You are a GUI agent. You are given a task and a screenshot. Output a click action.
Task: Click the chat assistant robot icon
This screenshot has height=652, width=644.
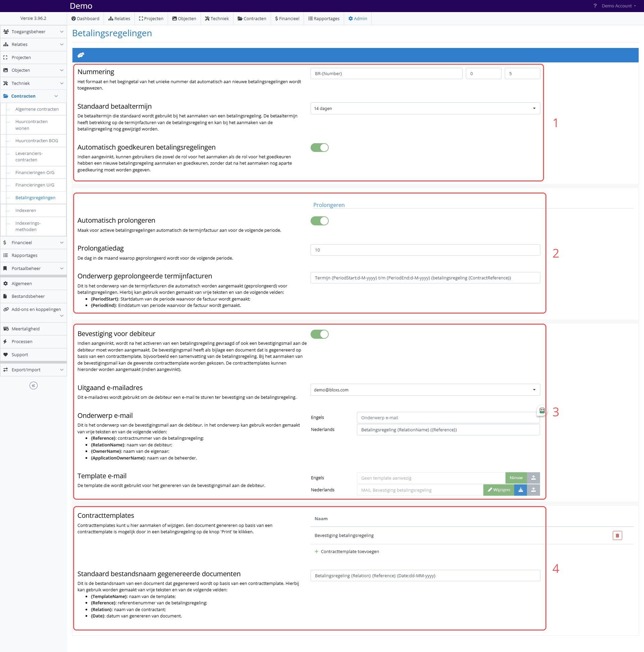[x=542, y=411]
